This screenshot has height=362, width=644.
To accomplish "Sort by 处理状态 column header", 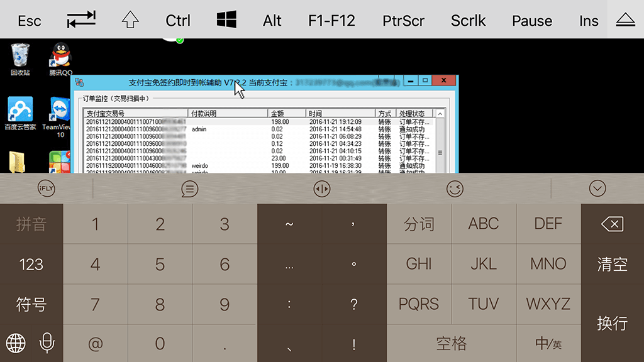I will [x=414, y=113].
